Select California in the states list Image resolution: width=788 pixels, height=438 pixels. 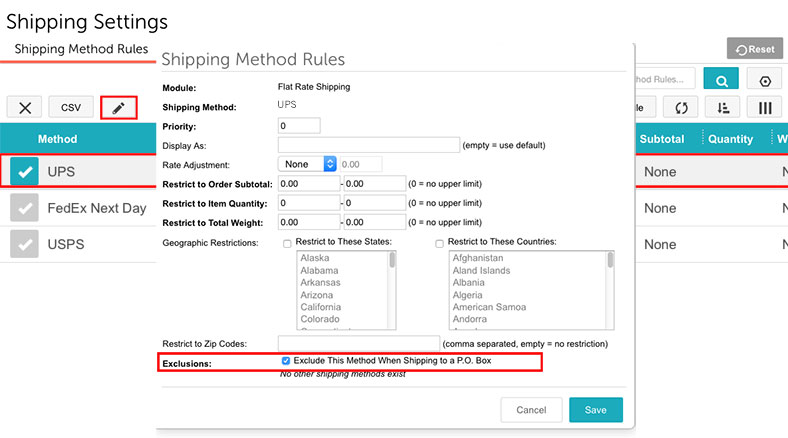(x=321, y=307)
